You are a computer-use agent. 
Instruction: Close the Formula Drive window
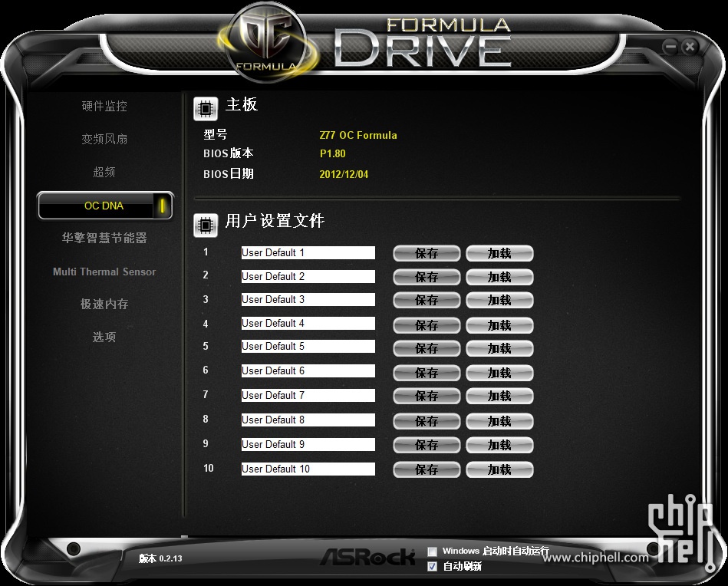[x=690, y=47]
